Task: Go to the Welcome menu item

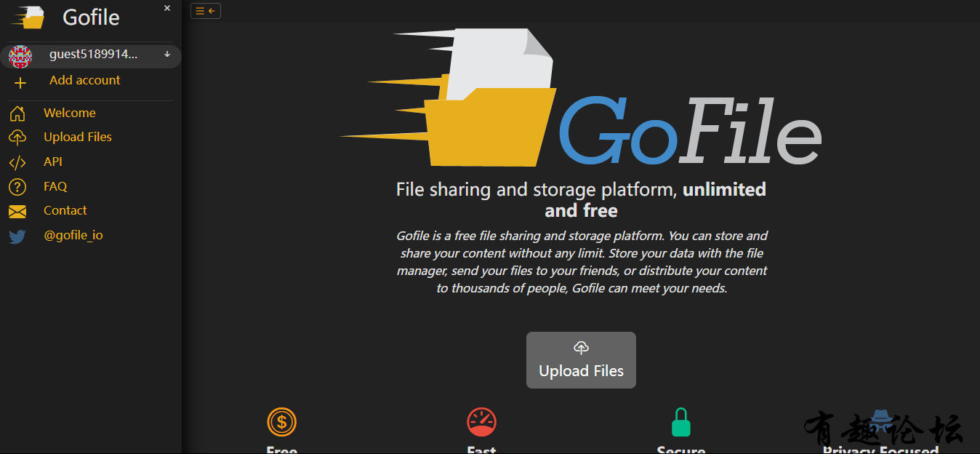Action: pyautogui.click(x=70, y=113)
